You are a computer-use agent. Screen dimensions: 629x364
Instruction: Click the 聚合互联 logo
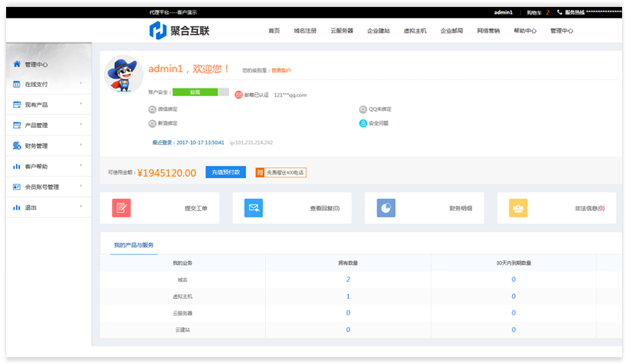(x=179, y=30)
